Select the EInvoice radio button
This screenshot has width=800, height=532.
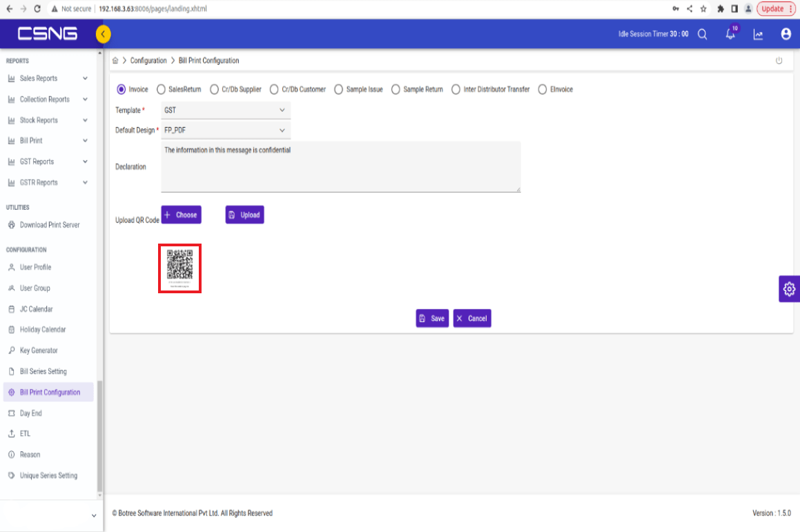[543, 89]
